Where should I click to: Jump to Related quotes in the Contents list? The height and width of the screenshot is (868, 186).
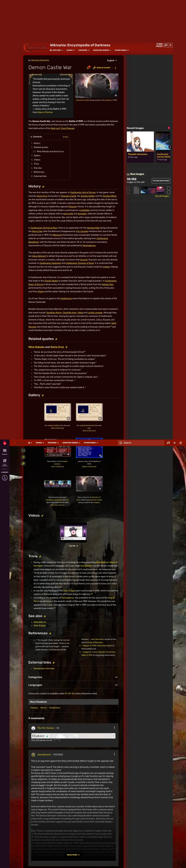click(x=41, y=147)
